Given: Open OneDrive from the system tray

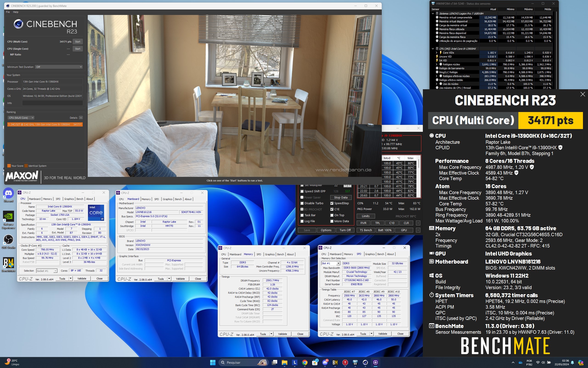Looking at the screenshot, I should coord(520,362).
